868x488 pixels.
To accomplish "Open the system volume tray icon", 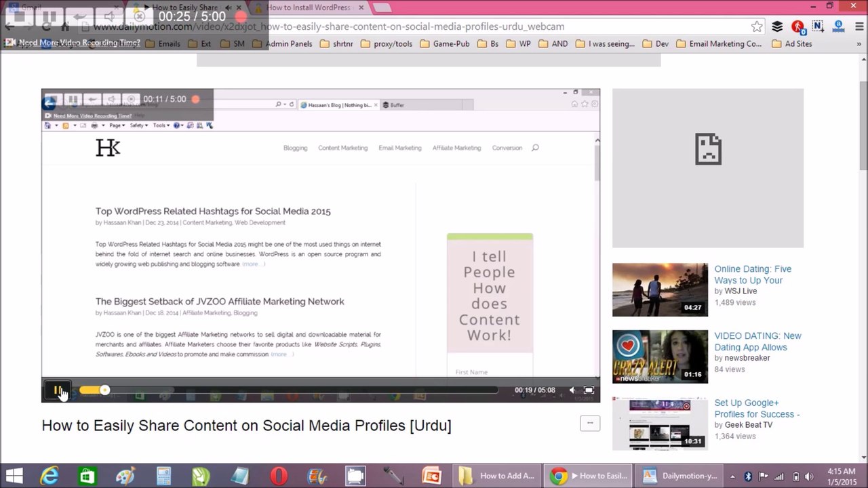I will click(x=809, y=476).
